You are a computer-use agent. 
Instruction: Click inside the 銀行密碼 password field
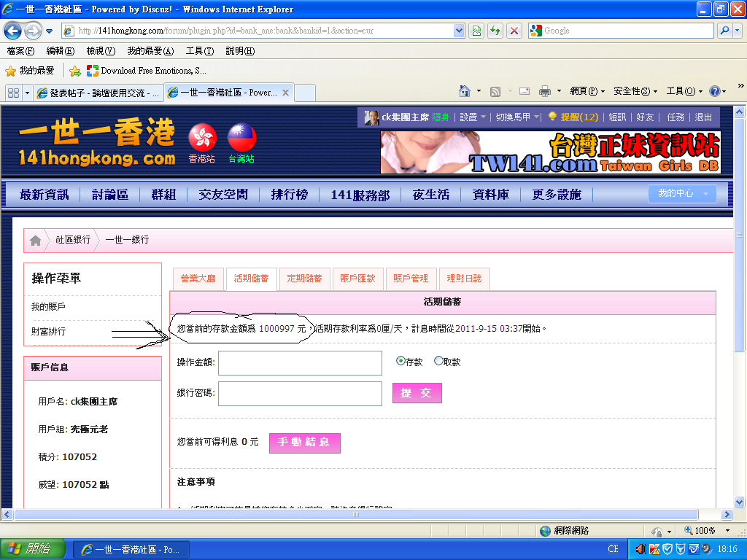click(299, 393)
